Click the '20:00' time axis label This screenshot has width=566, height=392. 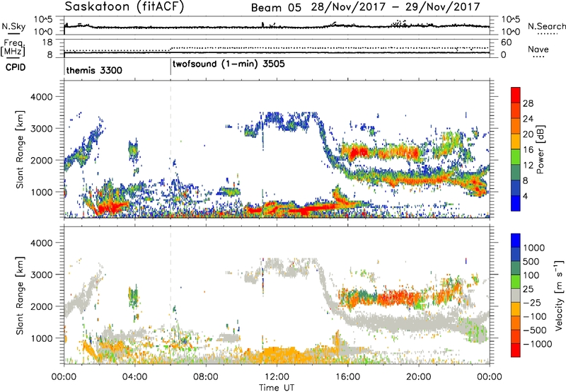(419, 377)
